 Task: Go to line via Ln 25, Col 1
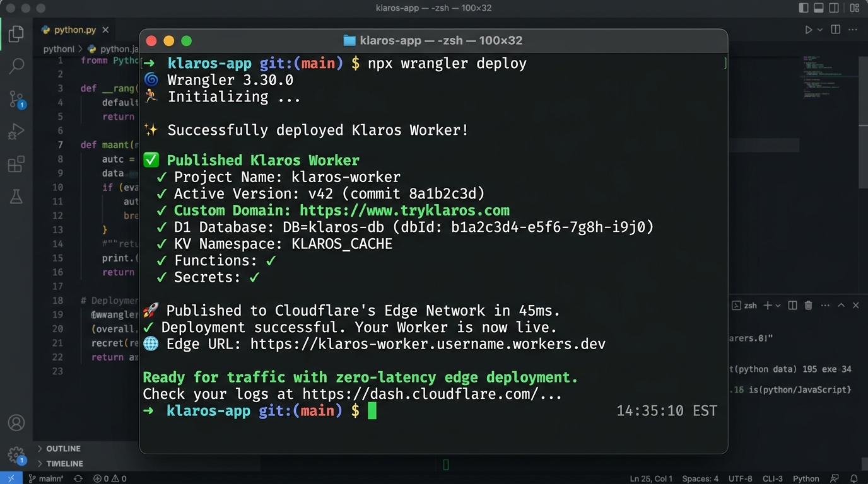pyautogui.click(x=652, y=478)
